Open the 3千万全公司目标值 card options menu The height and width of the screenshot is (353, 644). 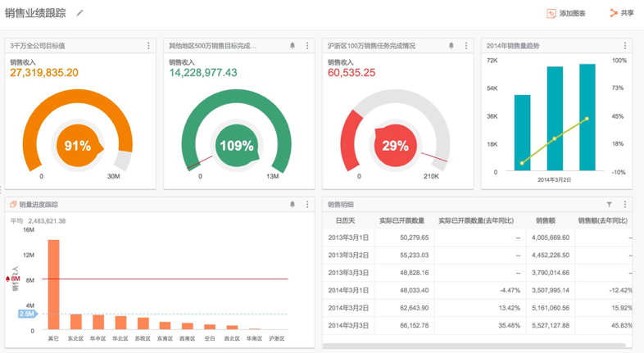pos(148,46)
